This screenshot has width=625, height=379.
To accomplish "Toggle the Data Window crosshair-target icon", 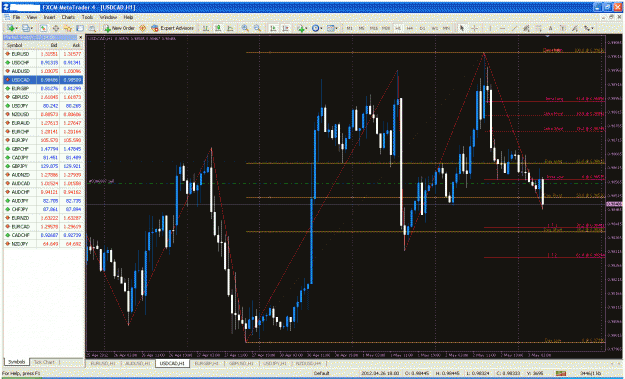I will (x=55, y=28).
